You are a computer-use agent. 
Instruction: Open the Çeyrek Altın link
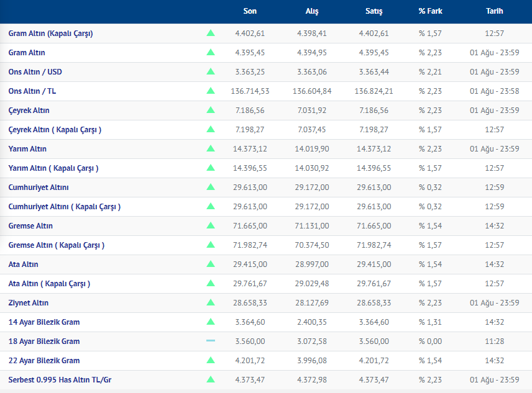click(29, 111)
